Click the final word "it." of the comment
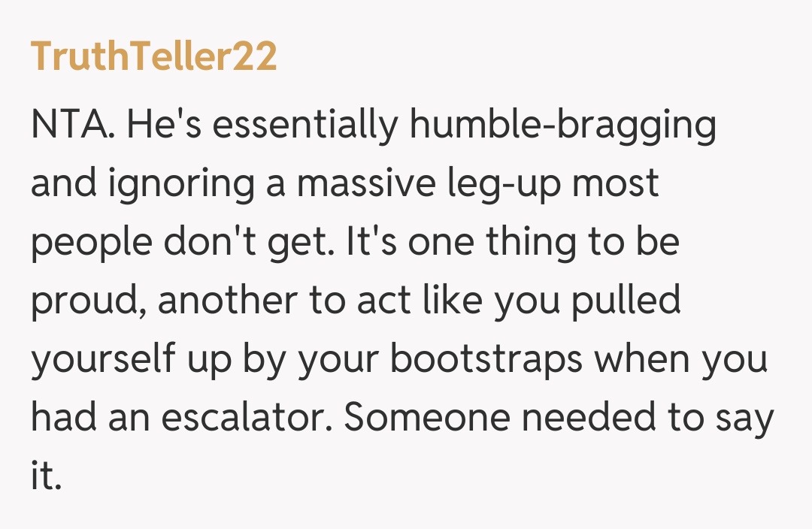The height and width of the screenshot is (529, 812). [x=45, y=476]
